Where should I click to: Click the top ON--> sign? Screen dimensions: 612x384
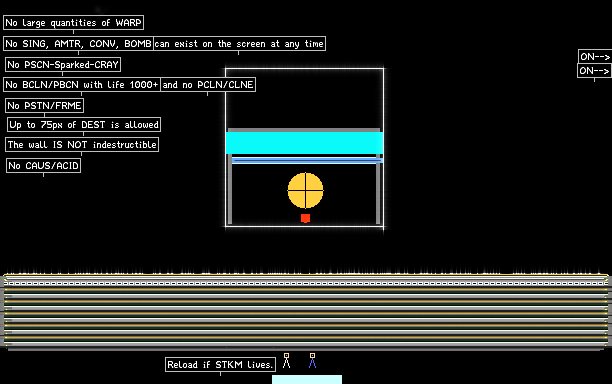pyautogui.click(x=594, y=57)
